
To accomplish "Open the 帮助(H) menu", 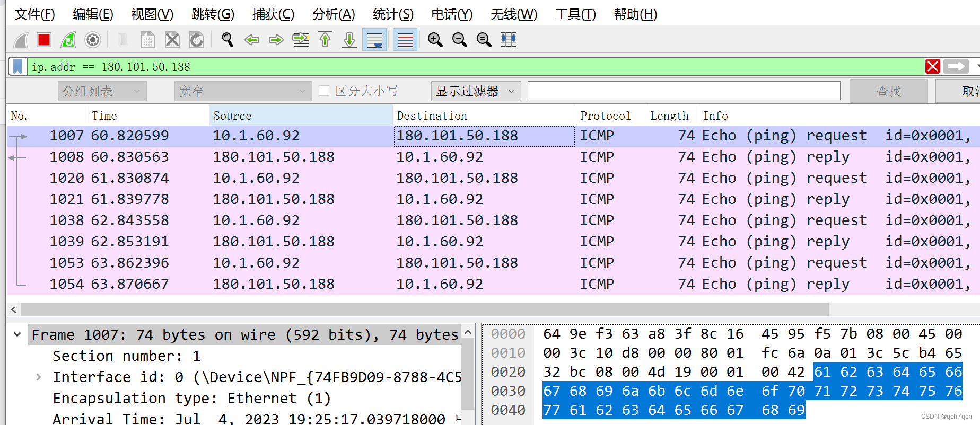I will pyautogui.click(x=636, y=14).
